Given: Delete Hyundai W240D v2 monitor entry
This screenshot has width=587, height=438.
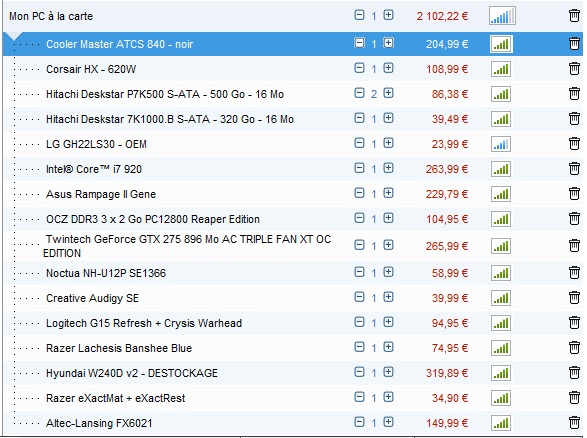Looking at the screenshot, I should (574, 373).
